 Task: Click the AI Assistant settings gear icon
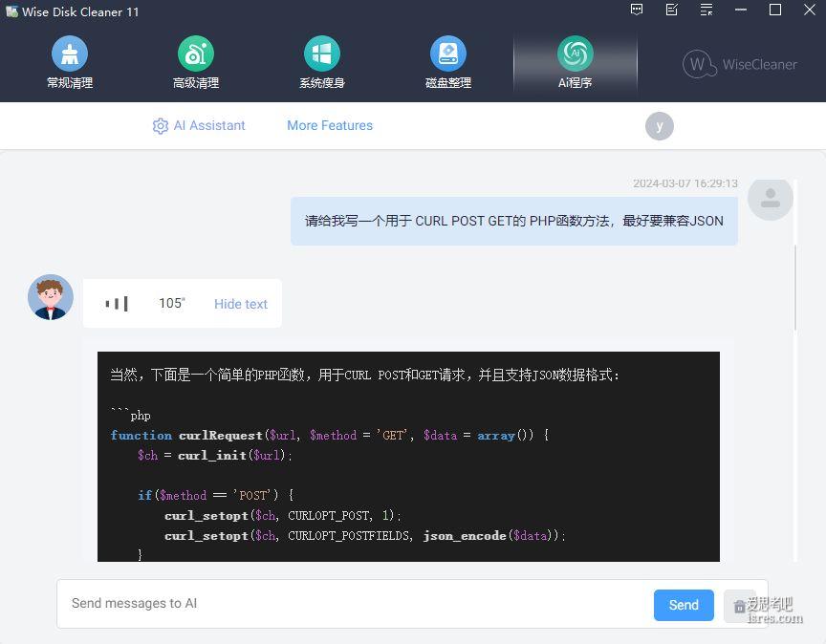[x=161, y=126]
